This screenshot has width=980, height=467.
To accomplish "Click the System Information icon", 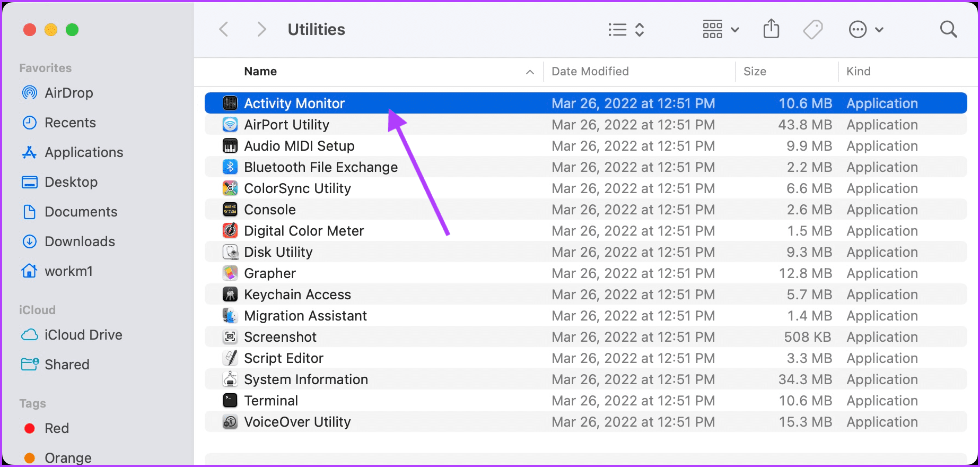I will click(230, 379).
